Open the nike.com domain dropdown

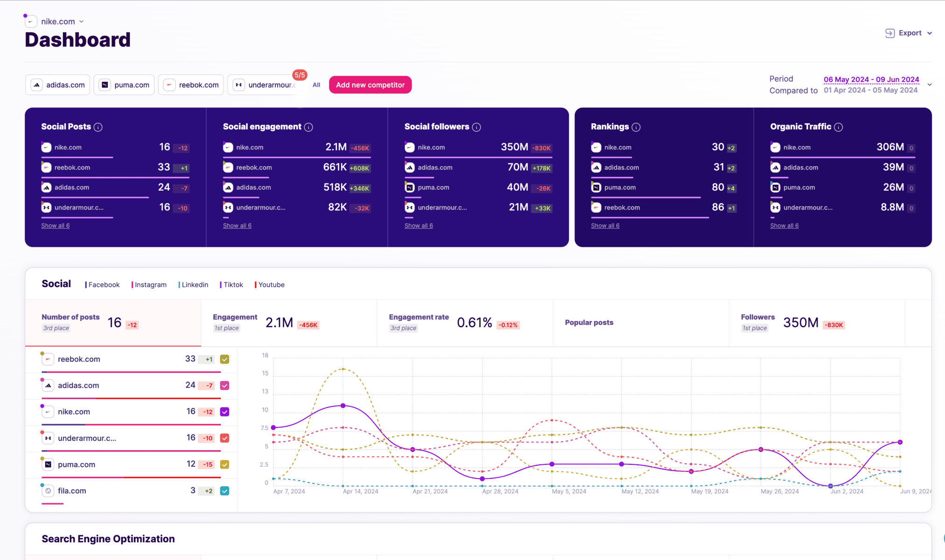[82, 21]
